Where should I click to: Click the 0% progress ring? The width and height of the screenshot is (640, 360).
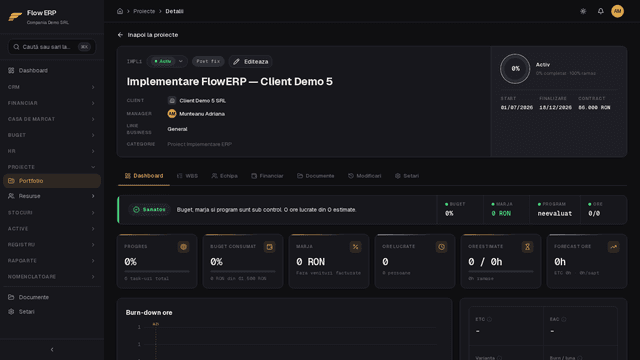[515, 69]
